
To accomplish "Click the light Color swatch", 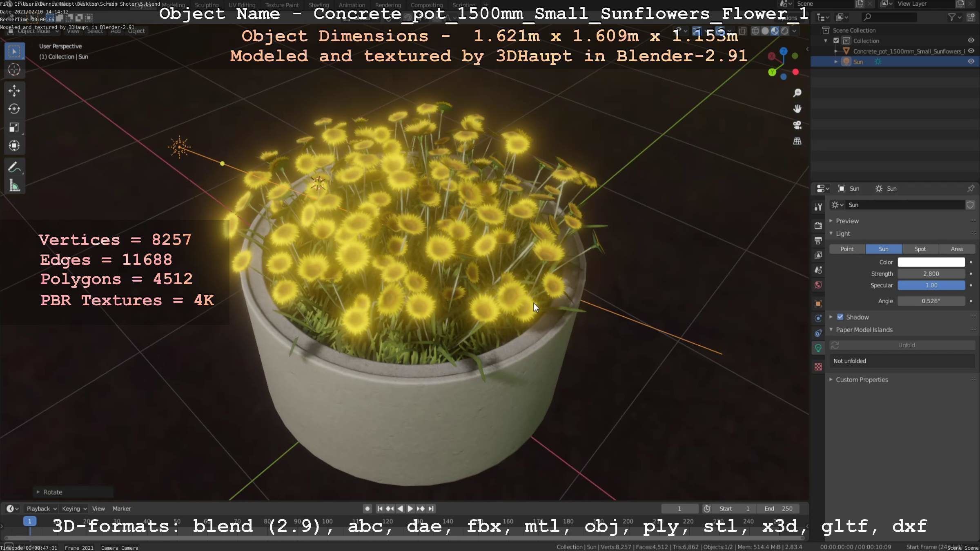I will (x=931, y=262).
